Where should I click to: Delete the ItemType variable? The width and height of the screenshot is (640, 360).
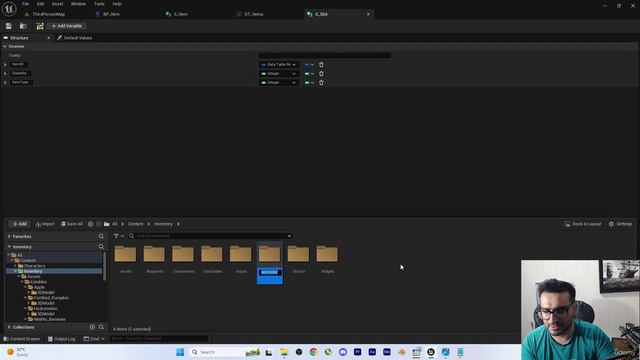click(x=321, y=82)
